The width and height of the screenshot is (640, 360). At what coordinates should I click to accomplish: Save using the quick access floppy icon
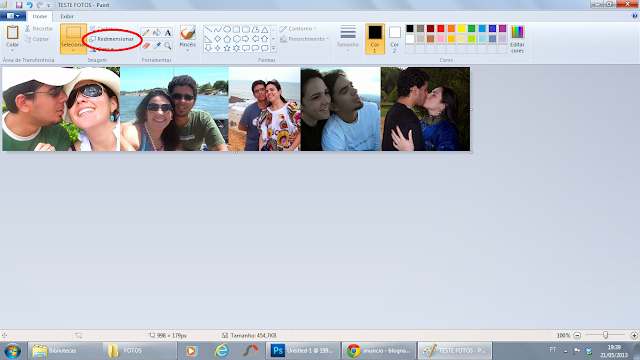(19, 5)
